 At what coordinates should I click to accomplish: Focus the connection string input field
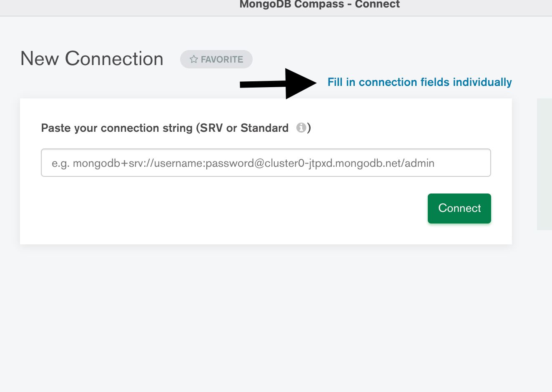pos(266,163)
